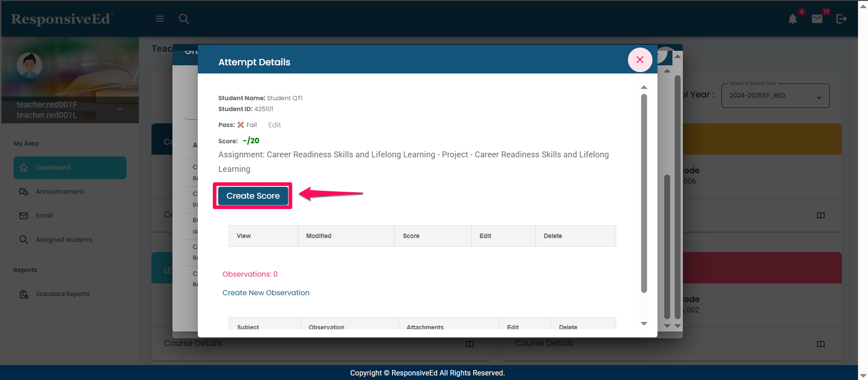Open search with the magnifier icon
This screenshot has width=868, height=380.
click(x=184, y=19)
